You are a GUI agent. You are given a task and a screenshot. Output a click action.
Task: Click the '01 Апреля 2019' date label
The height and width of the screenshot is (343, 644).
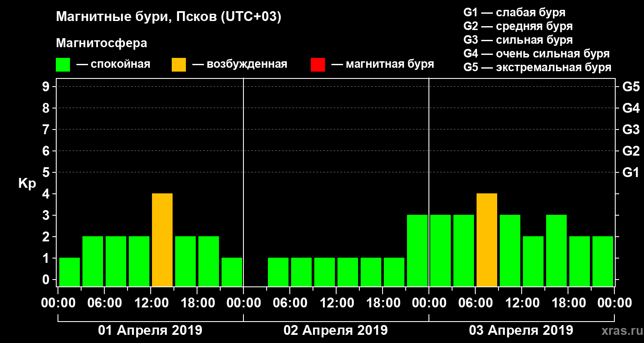[x=150, y=331]
